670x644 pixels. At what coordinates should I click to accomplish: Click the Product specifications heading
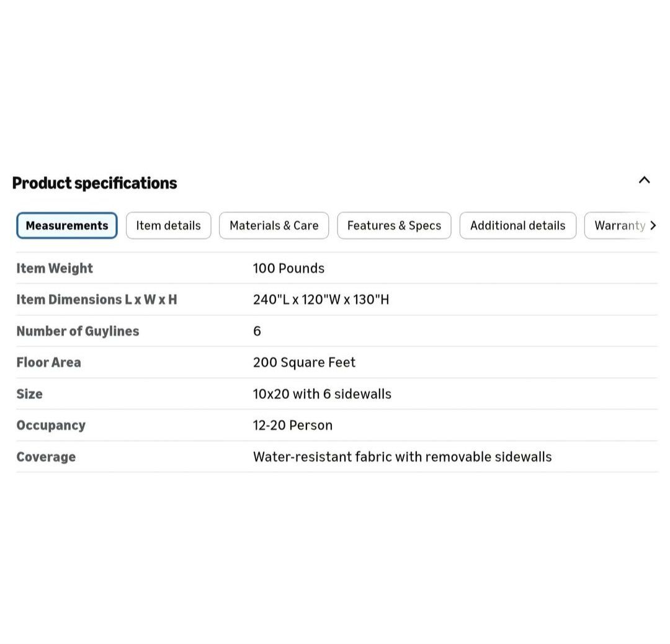pyautogui.click(x=94, y=183)
